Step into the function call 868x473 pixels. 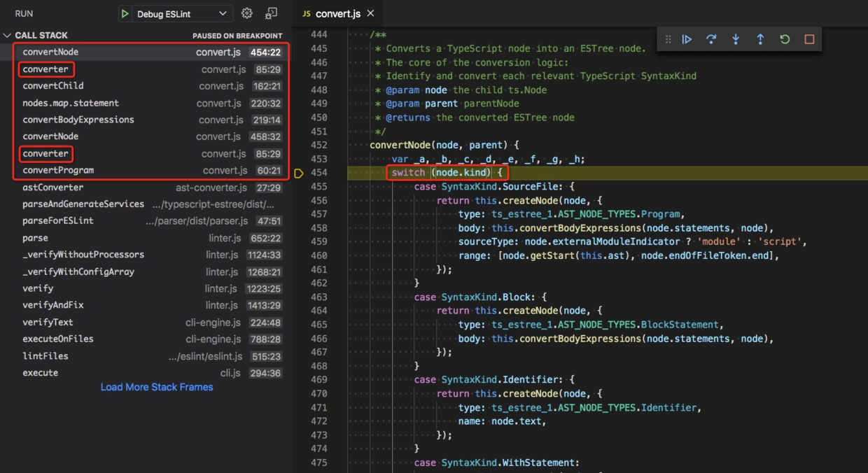736,39
